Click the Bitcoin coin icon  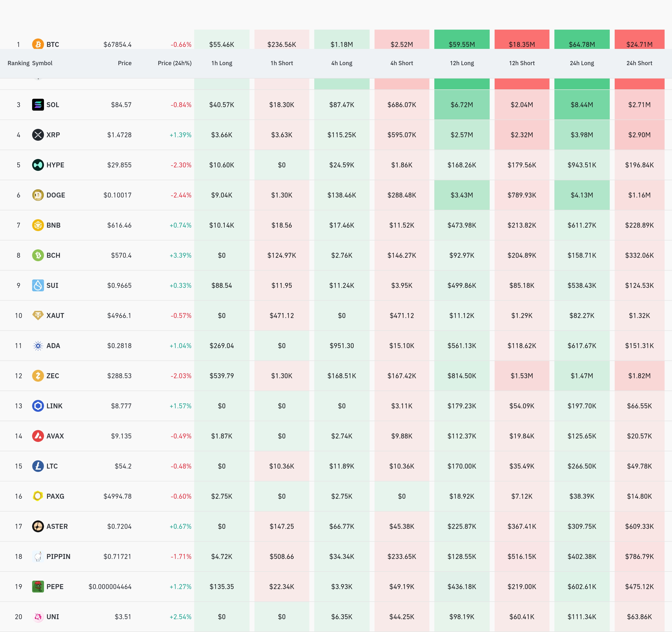pyautogui.click(x=38, y=44)
